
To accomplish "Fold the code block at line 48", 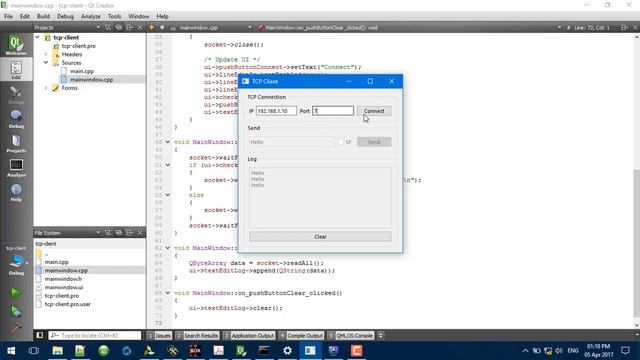I will click(x=168, y=142).
